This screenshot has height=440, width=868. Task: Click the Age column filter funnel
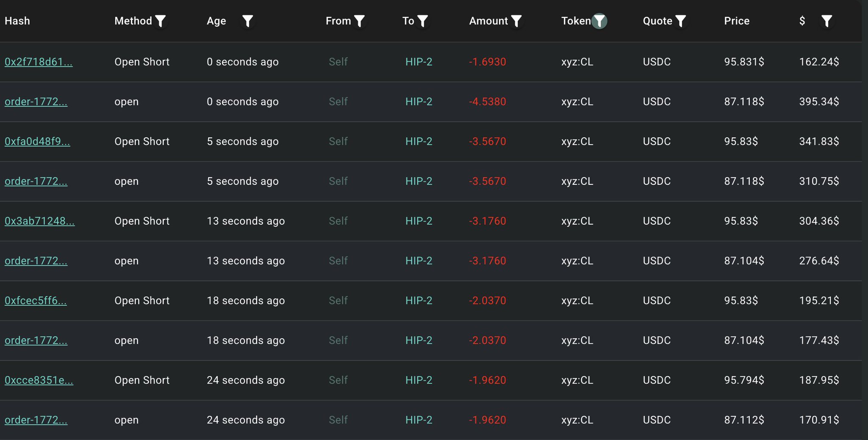click(x=248, y=21)
